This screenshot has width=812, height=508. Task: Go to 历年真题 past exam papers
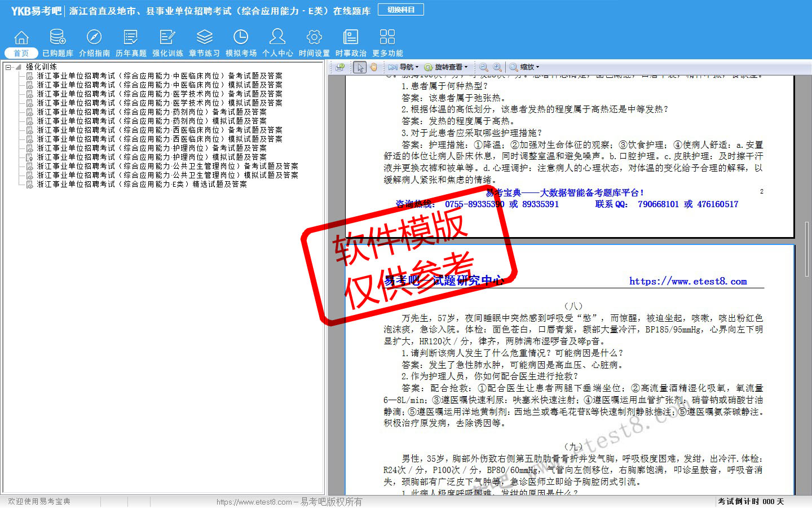tap(131, 43)
